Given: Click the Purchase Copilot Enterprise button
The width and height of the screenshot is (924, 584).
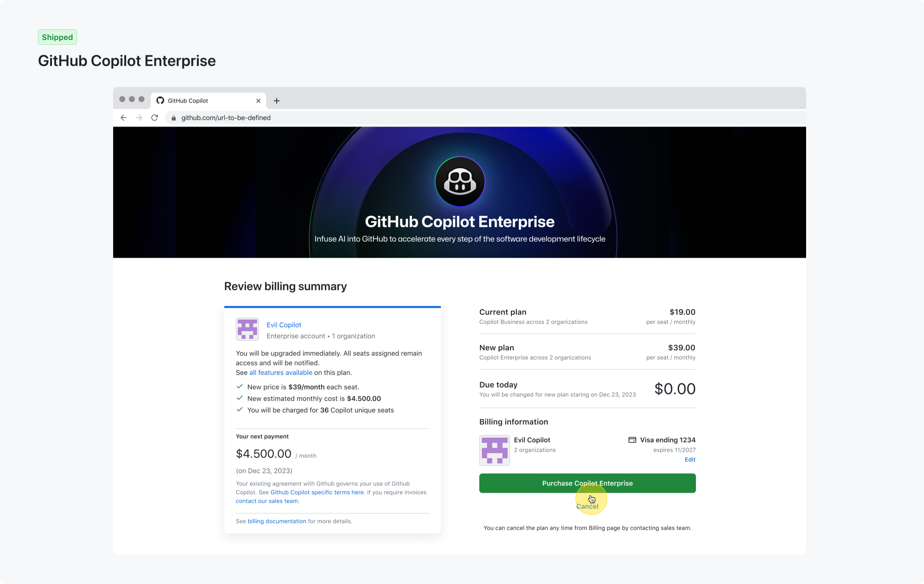Looking at the screenshot, I should point(587,483).
